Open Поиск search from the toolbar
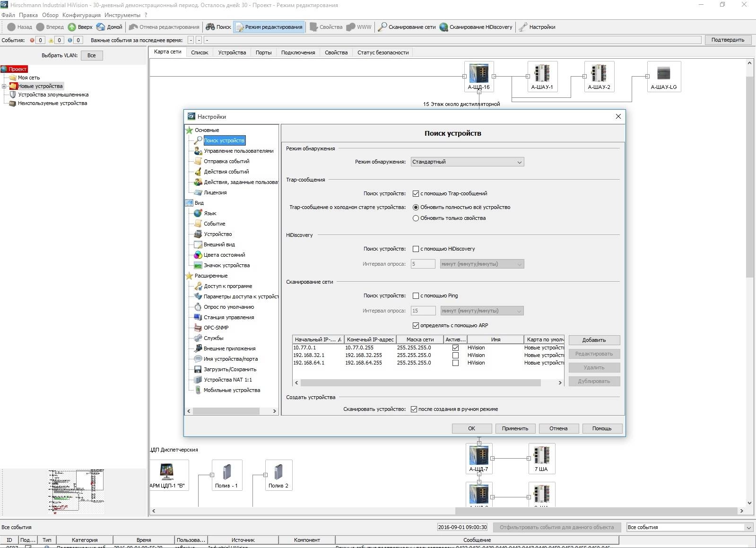Image resolution: width=756 pixels, height=548 pixels. coord(218,27)
